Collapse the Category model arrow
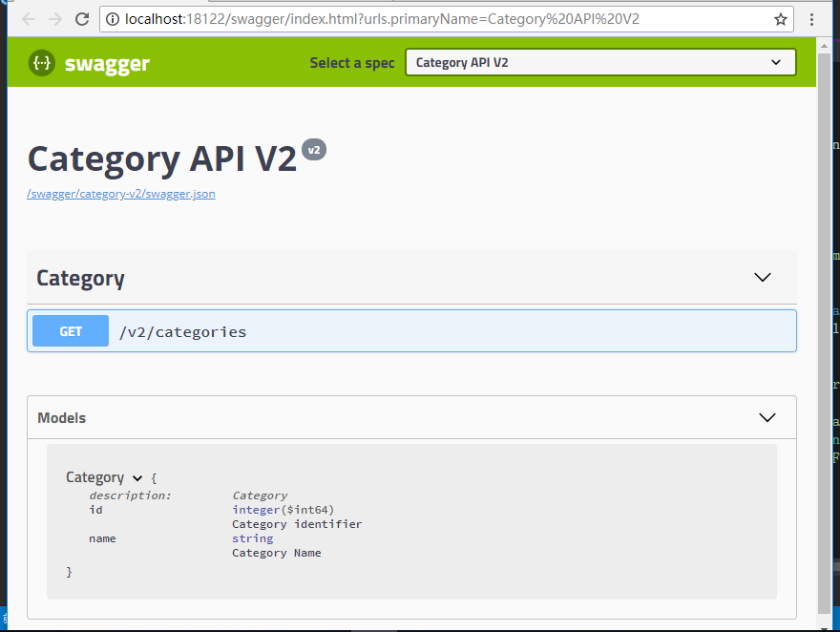This screenshot has width=840, height=632. 137,478
